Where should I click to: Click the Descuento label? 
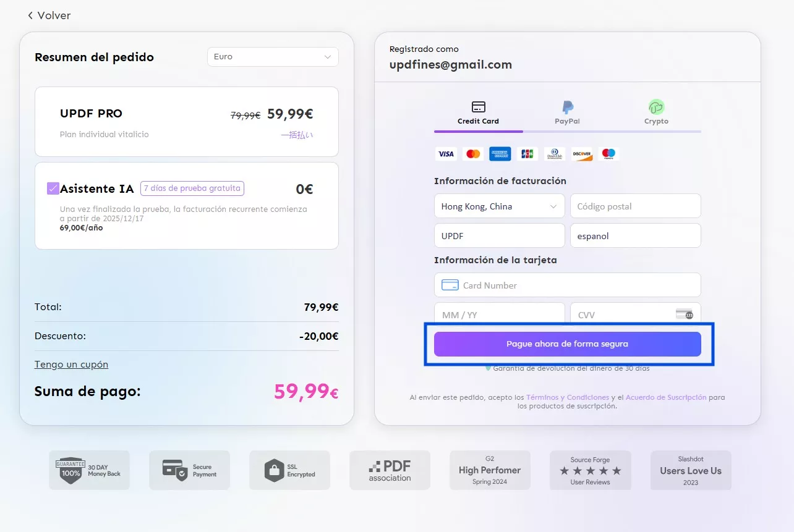(60, 337)
